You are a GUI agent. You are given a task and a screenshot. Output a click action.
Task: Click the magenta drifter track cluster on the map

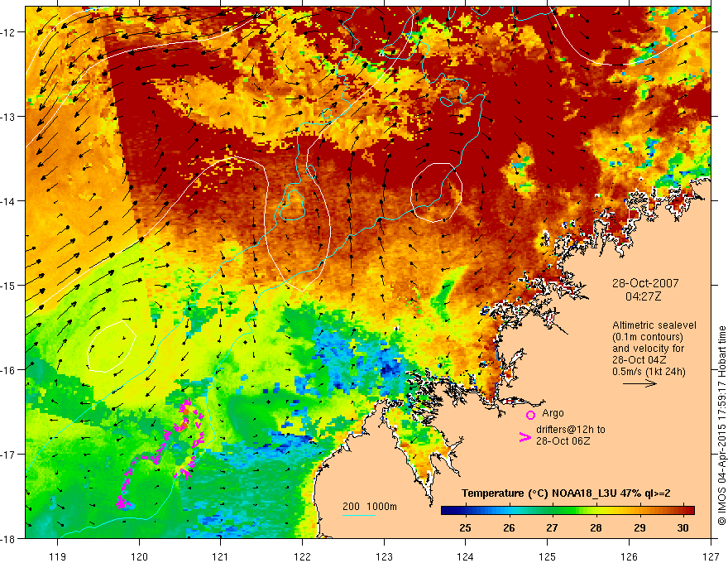click(162, 455)
